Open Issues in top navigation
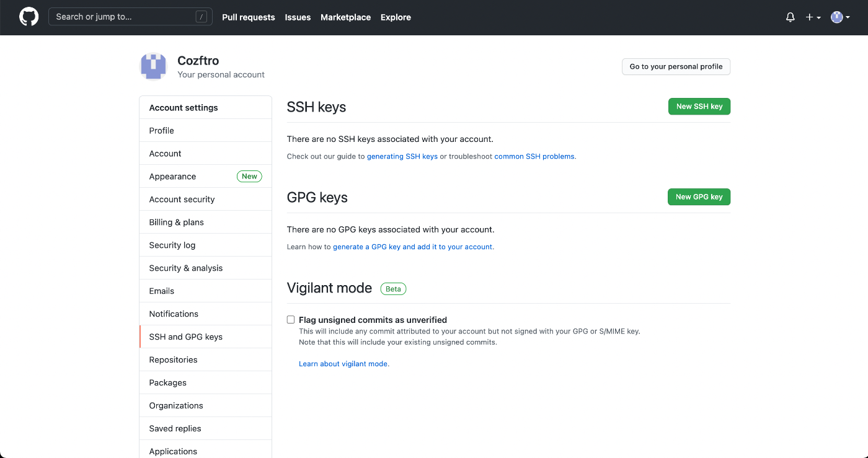Screen dimensions: 868x458 point(298,17)
